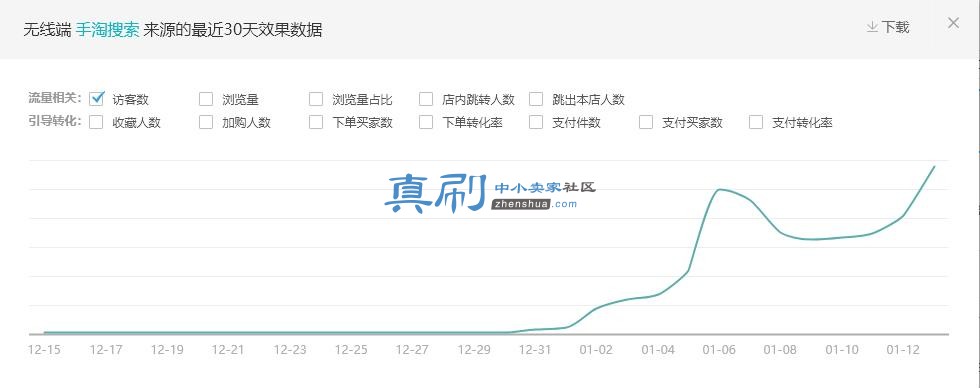Check the 支付件数 option
The height and width of the screenshot is (388, 980).
click(x=536, y=122)
